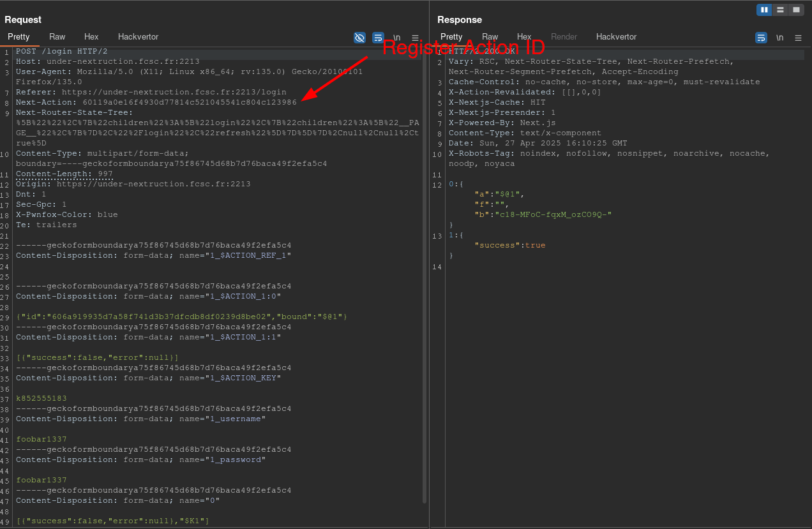The height and width of the screenshot is (529, 812).
Task: Click the Referer header line
Action: pos(151,92)
